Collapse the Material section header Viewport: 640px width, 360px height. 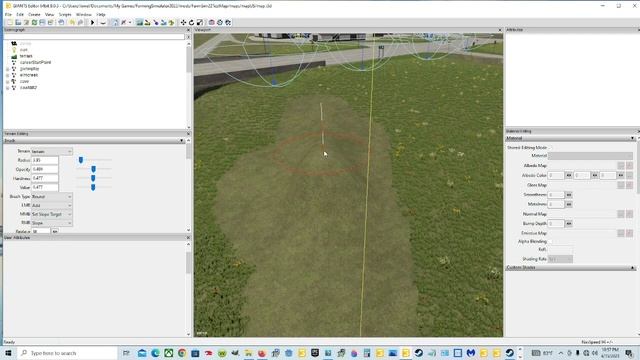[x=571, y=138]
